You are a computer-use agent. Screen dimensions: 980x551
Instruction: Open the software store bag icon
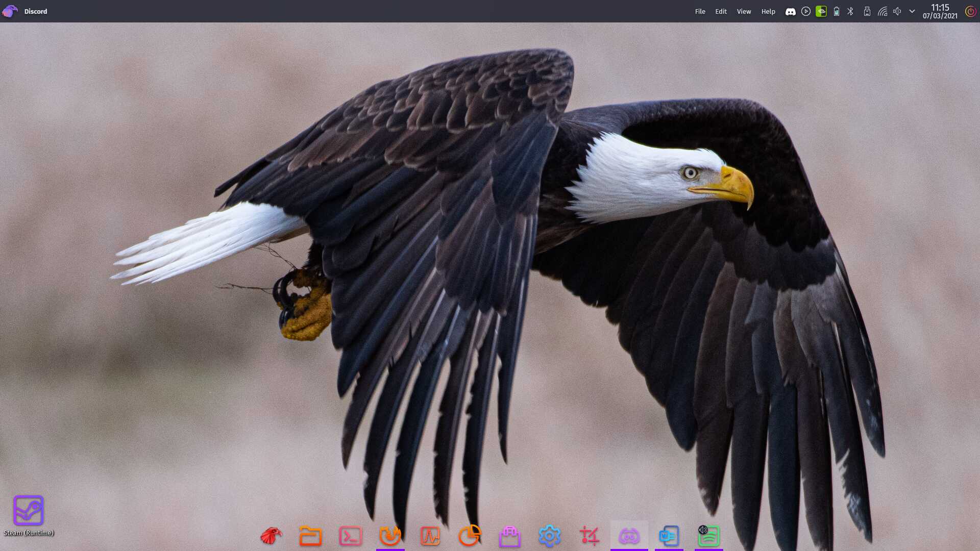[509, 536]
